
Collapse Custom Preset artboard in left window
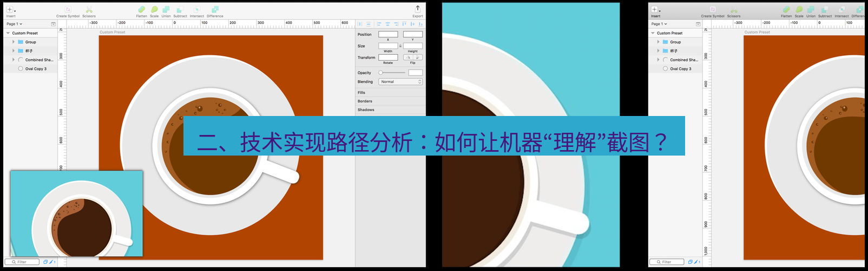coord(8,33)
